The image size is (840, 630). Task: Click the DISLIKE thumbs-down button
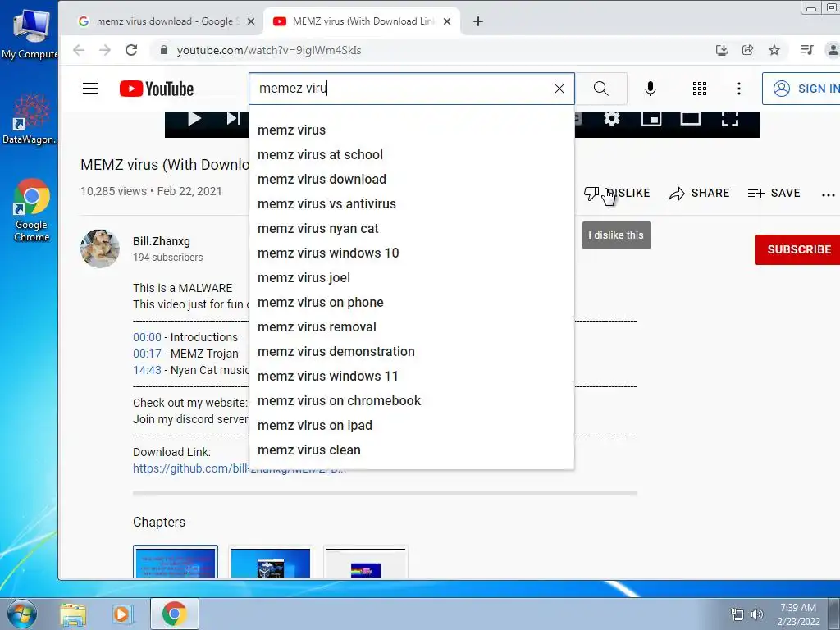617,194
